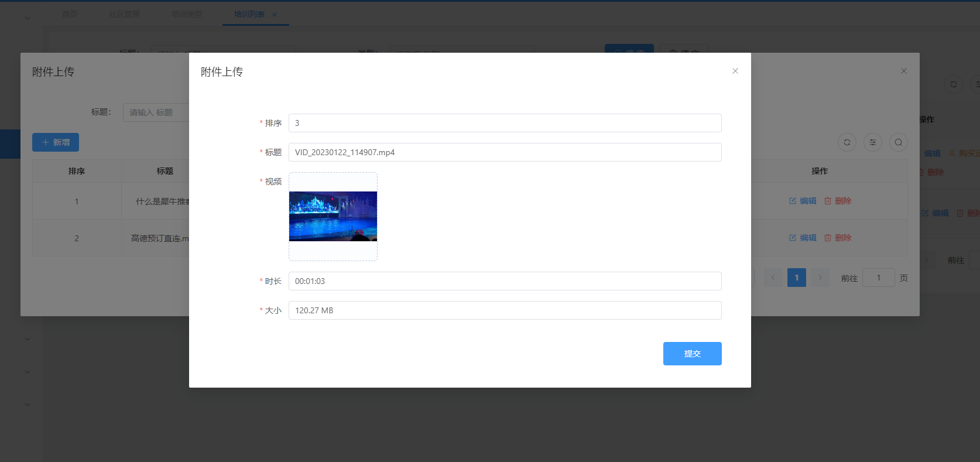Click the 提交 submit button

(x=692, y=354)
